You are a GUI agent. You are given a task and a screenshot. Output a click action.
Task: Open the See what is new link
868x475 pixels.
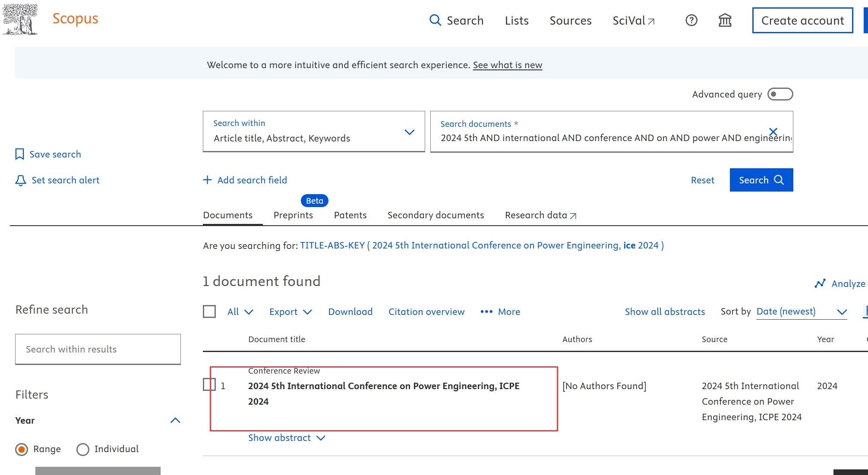pyautogui.click(x=508, y=65)
